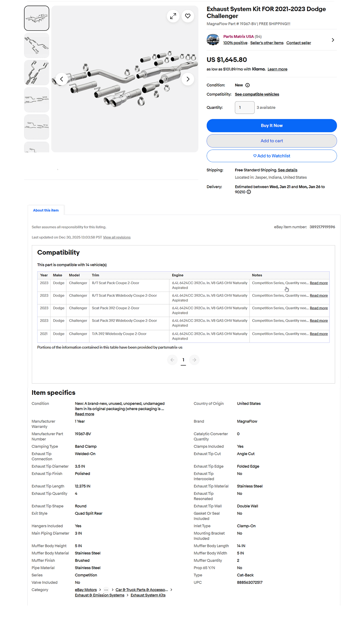
Task: Read more of the Condition description
Action: [84, 414]
